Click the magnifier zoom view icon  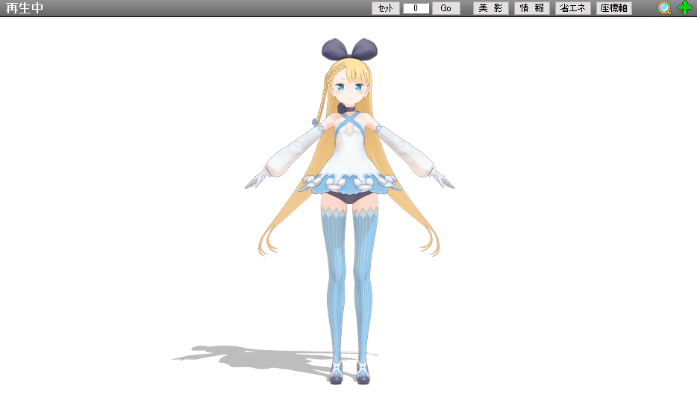(664, 8)
